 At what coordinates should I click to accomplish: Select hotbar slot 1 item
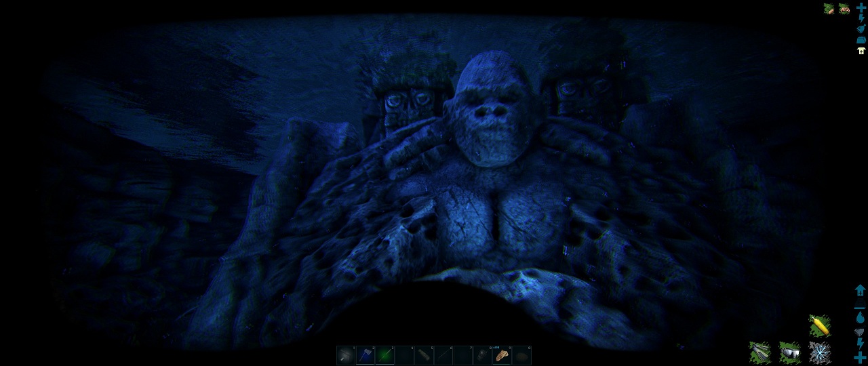point(346,355)
